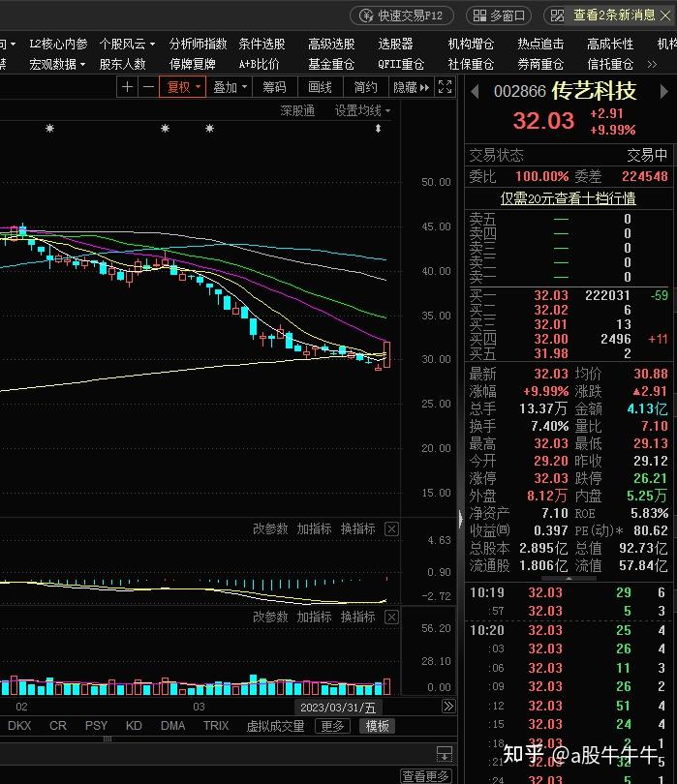Click the fullscreen expand icon above chart
Image resolution: width=677 pixels, height=784 pixels.
(x=445, y=87)
